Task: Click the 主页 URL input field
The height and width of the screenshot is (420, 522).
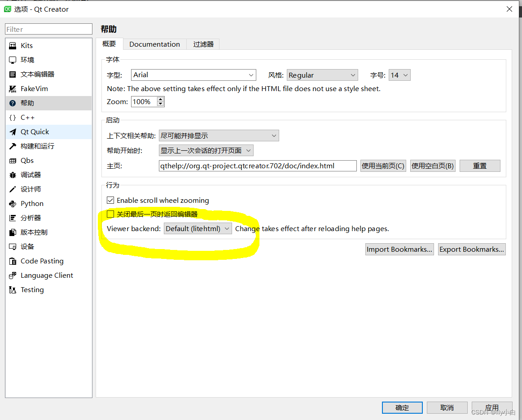Action: (258, 166)
